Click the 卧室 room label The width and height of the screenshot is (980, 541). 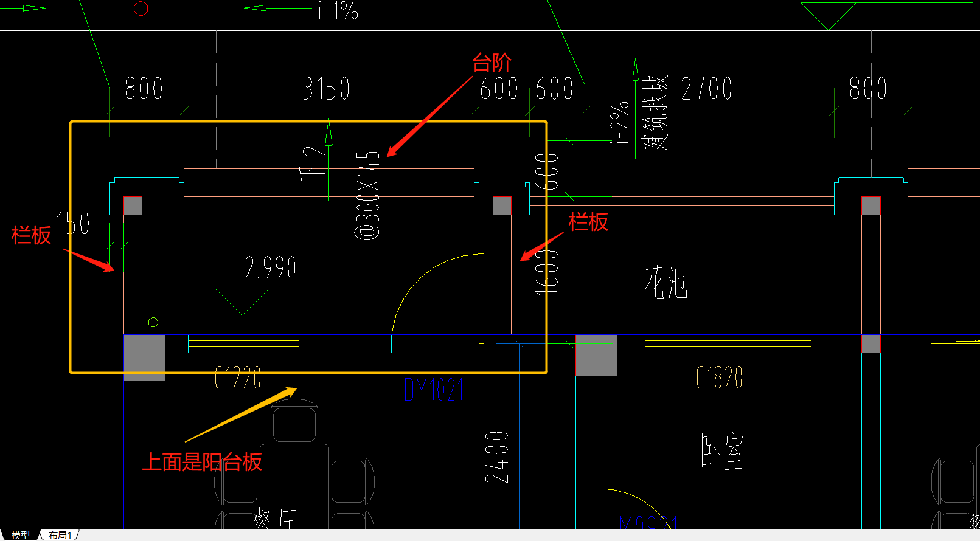pos(722,452)
